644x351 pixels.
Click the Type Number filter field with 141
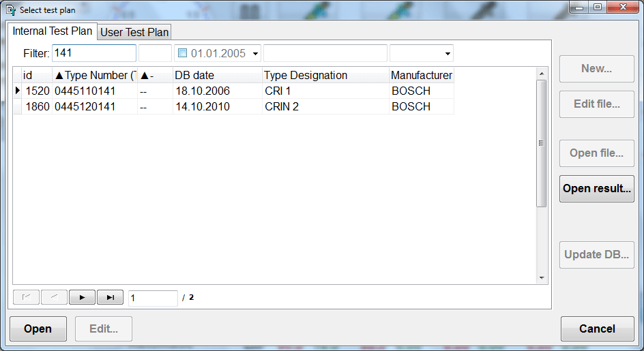pos(94,53)
